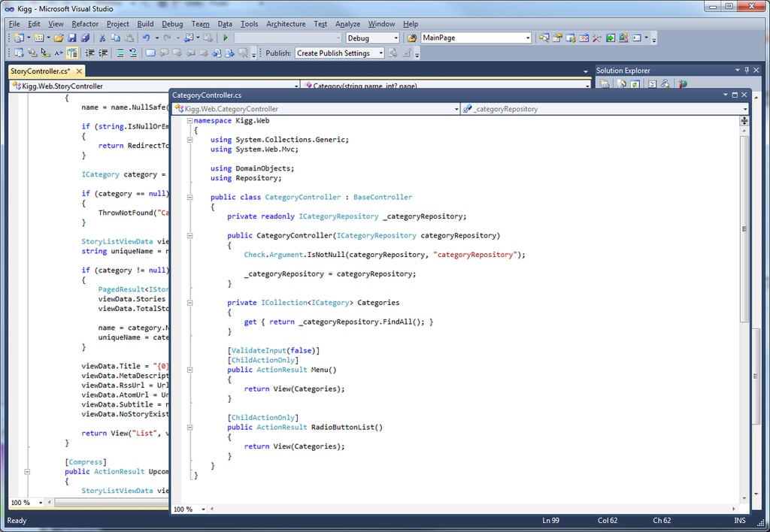Toggle Show All Files in Solution Explorer
Viewport: 770px width, 532px height.
[622, 84]
